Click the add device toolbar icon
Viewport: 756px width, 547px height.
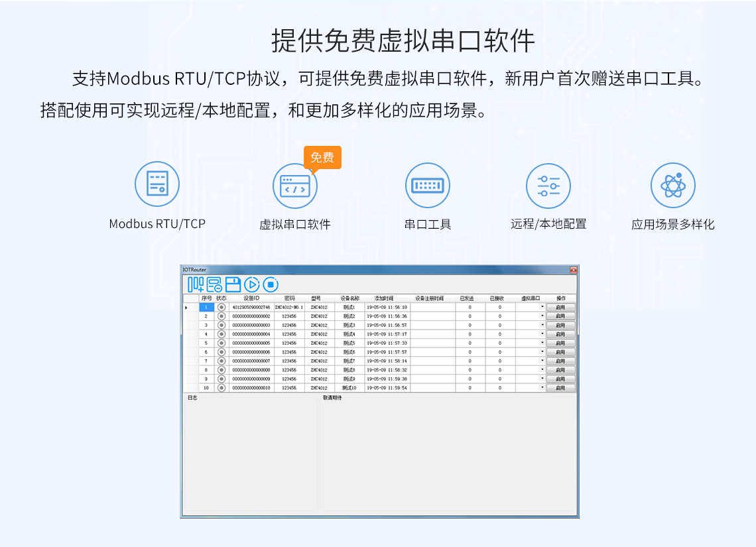(196, 284)
